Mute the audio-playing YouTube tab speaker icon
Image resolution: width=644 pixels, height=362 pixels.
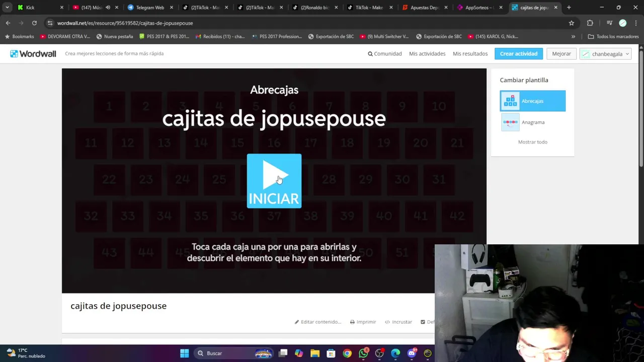click(108, 8)
